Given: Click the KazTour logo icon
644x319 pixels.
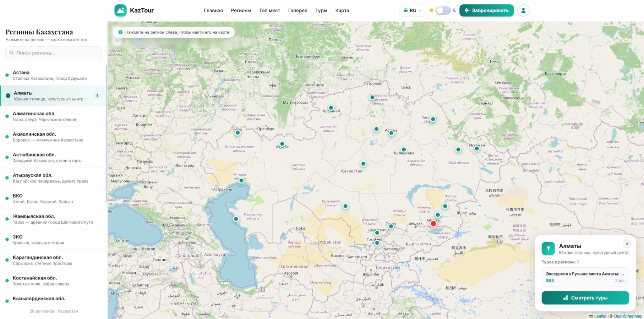Looking at the screenshot, I should pos(121,10).
